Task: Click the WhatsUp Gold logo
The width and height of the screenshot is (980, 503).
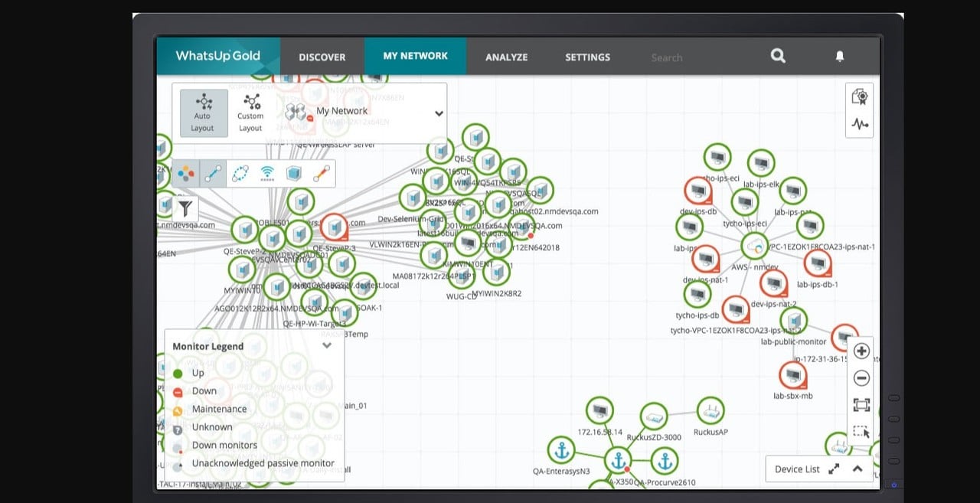Action: coord(218,56)
